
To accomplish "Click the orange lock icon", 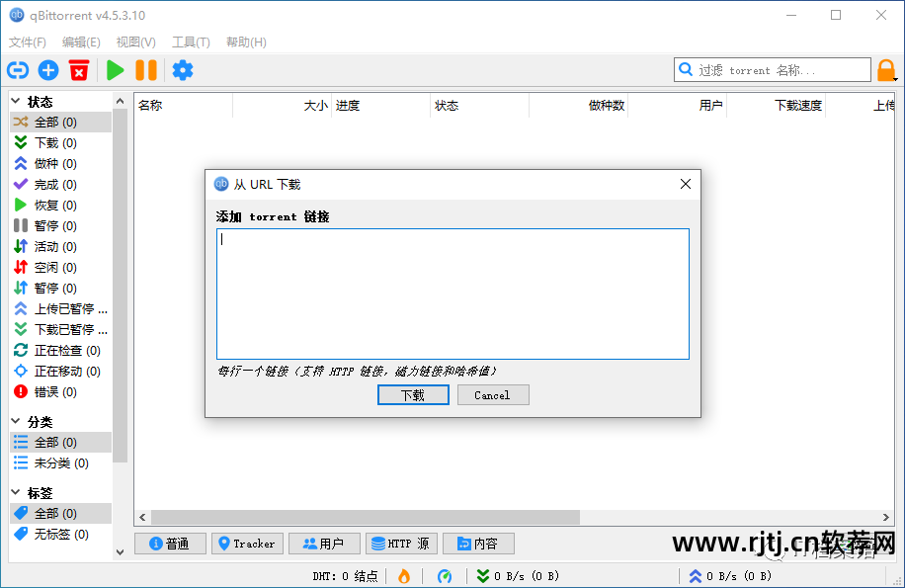I will click(x=886, y=70).
